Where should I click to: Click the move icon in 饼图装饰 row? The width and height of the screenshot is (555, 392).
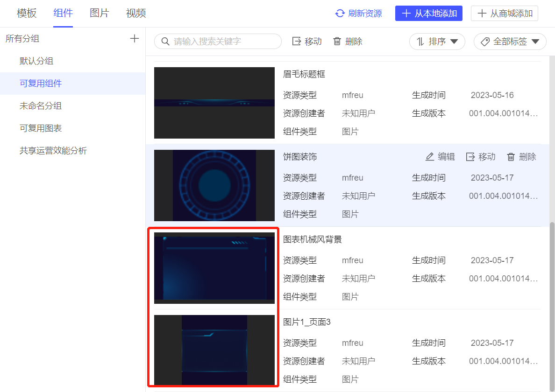470,157
